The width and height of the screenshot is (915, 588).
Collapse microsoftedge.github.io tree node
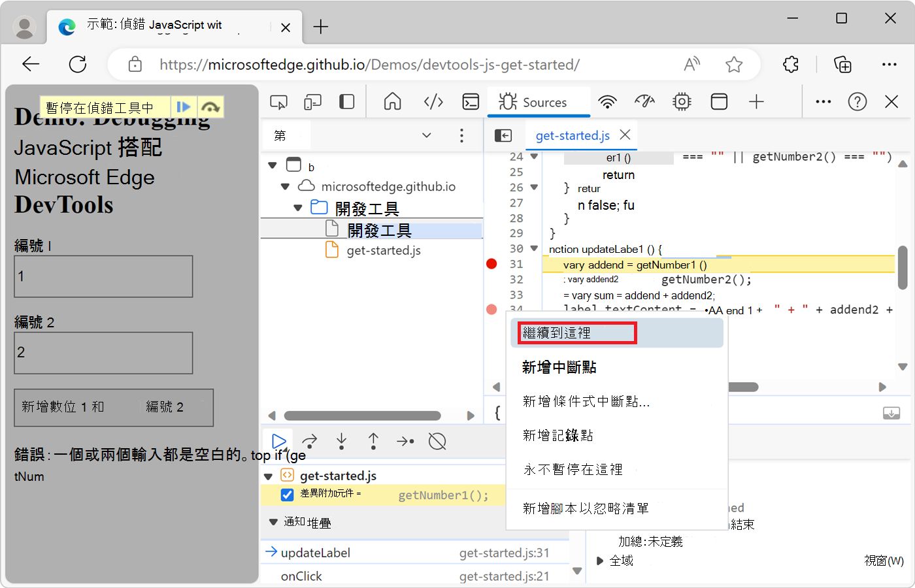[285, 186]
